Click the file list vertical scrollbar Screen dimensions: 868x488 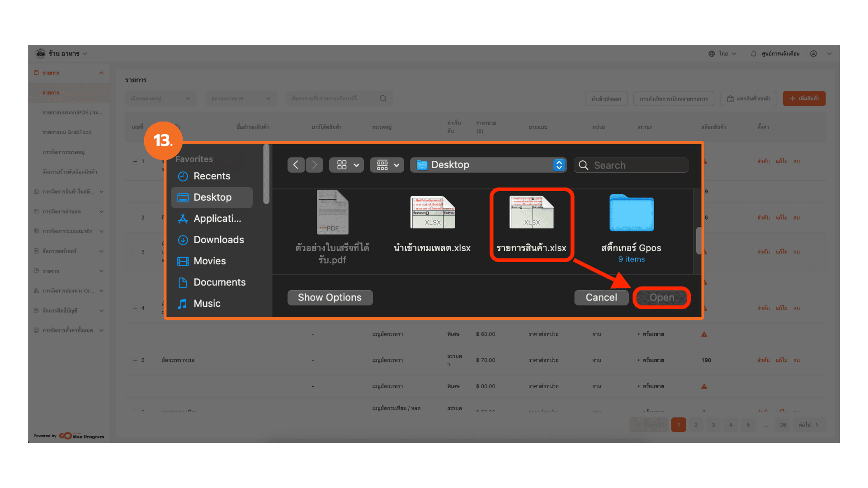698,241
